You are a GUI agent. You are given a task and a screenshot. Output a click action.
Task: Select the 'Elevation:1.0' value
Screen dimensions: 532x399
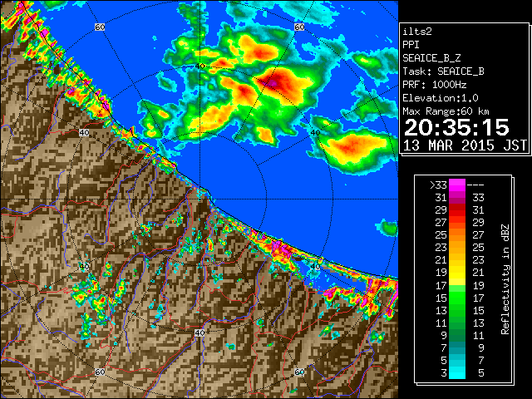tap(441, 98)
